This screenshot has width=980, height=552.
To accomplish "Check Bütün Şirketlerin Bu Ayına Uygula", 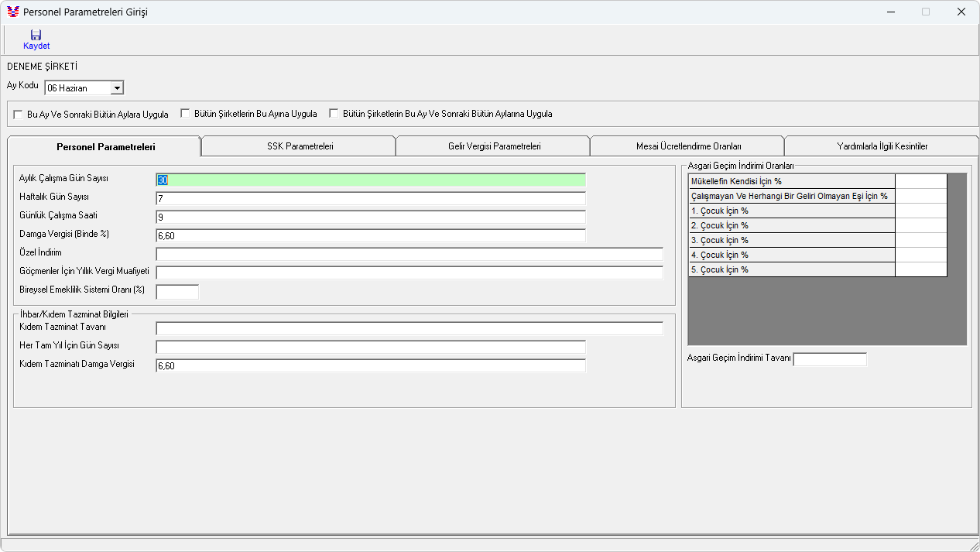I will [186, 114].
